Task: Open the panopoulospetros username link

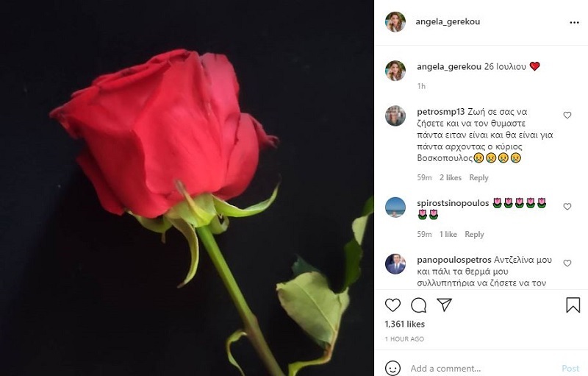Action: (x=453, y=260)
